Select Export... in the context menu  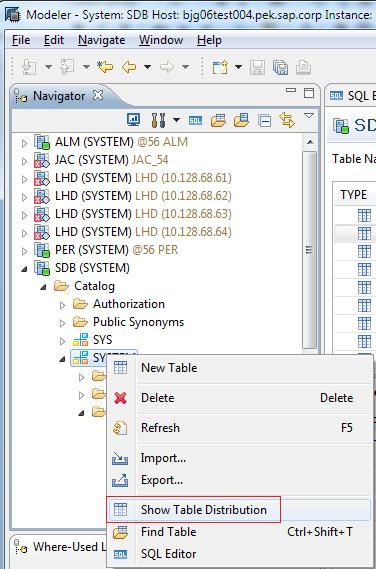pyautogui.click(x=162, y=480)
